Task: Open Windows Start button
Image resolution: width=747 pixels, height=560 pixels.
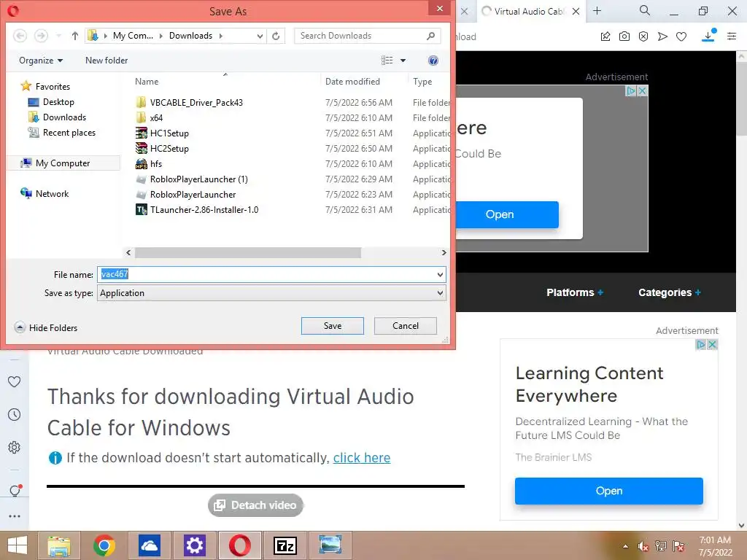Action: [18, 545]
